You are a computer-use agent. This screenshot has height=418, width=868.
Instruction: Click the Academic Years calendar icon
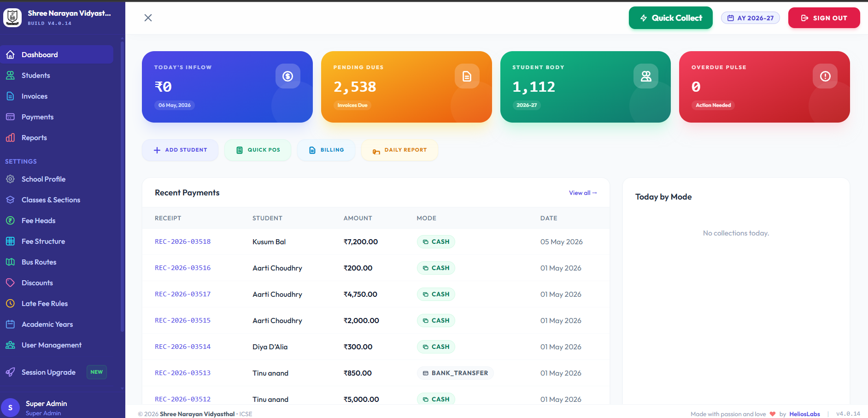coord(10,324)
